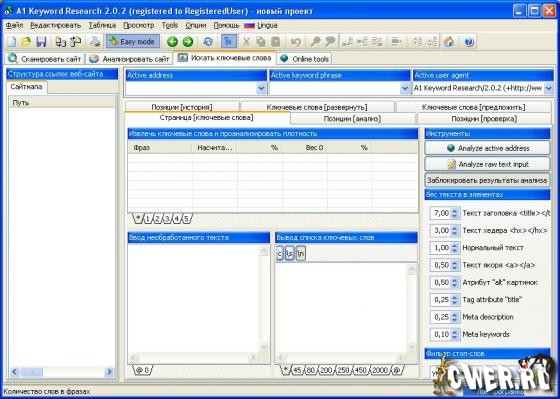
Task: Expand the Active address dropdown
Action: tap(261, 88)
